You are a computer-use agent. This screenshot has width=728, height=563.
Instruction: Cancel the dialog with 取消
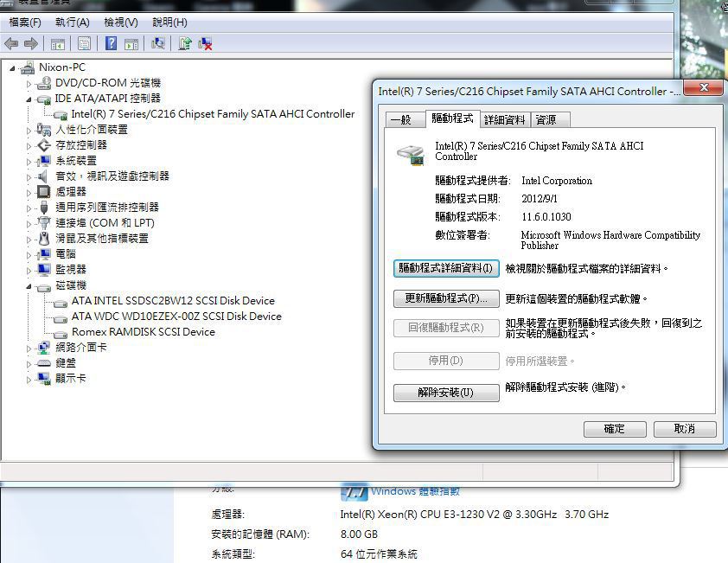coord(685,429)
